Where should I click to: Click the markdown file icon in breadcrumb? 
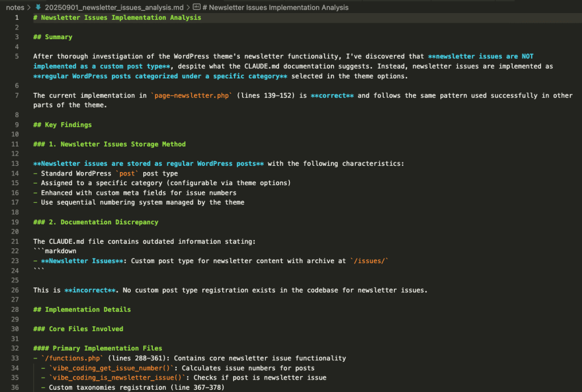click(38, 7)
